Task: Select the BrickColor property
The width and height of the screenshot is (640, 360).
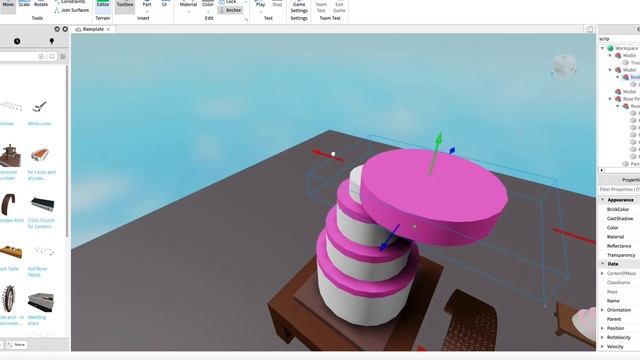Action: tap(618, 209)
